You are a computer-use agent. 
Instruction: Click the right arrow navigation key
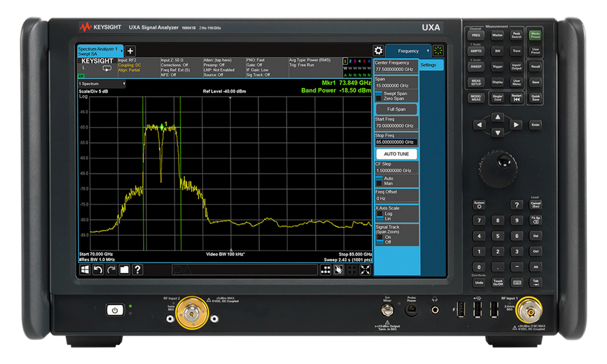[x=516, y=125]
